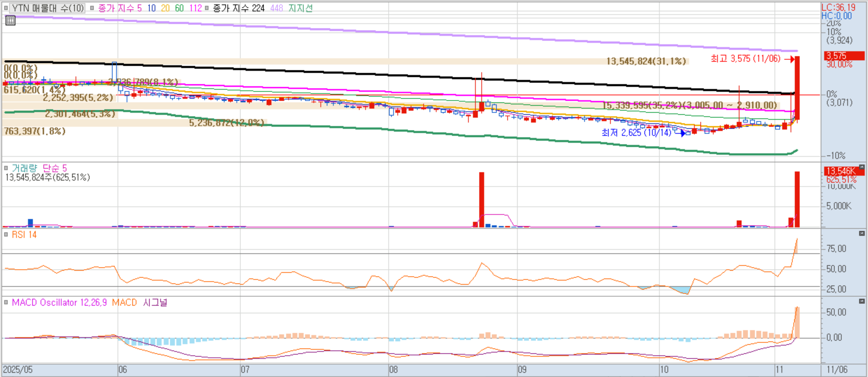Click the green 지지선 legend label
The width and height of the screenshot is (868, 377).
point(300,8)
